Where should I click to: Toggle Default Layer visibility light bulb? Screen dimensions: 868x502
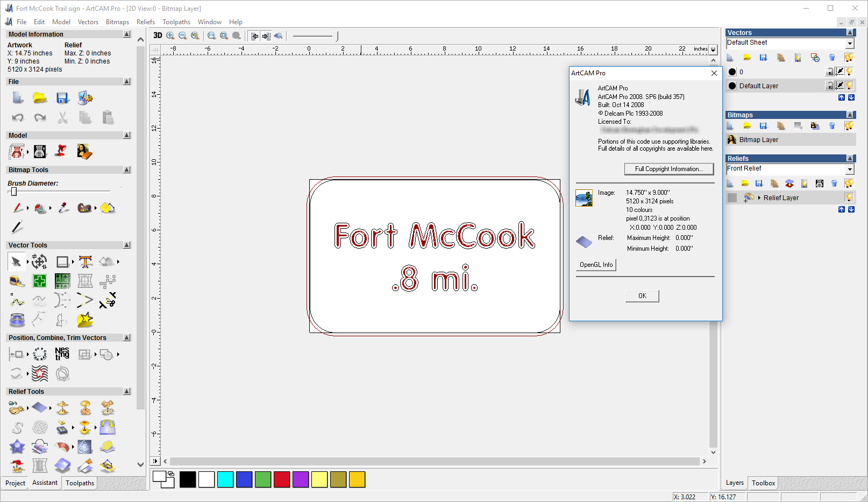click(849, 86)
